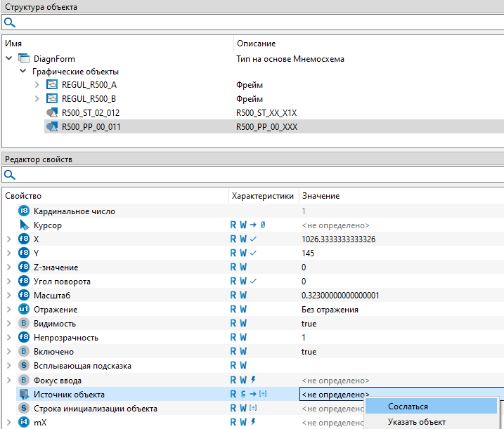Click the Включено true value cell
Screen dimensions: 504x429
[309, 352]
